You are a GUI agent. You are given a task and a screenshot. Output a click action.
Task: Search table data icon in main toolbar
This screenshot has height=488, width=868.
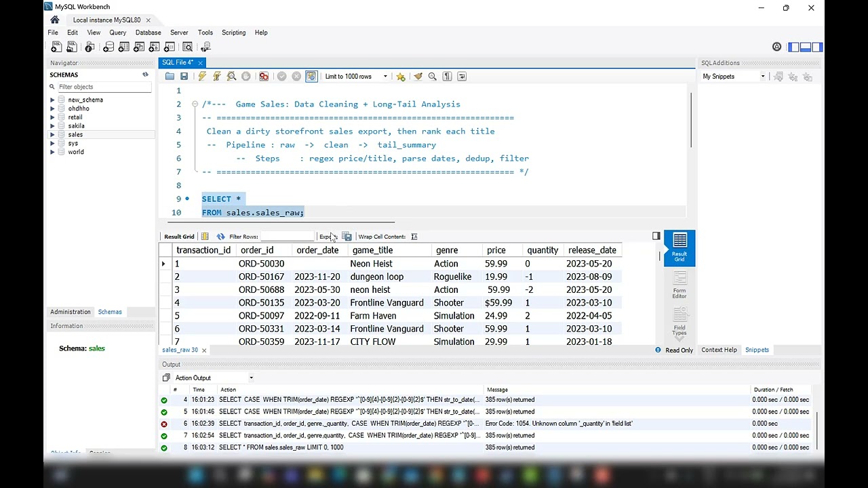point(188,47)
